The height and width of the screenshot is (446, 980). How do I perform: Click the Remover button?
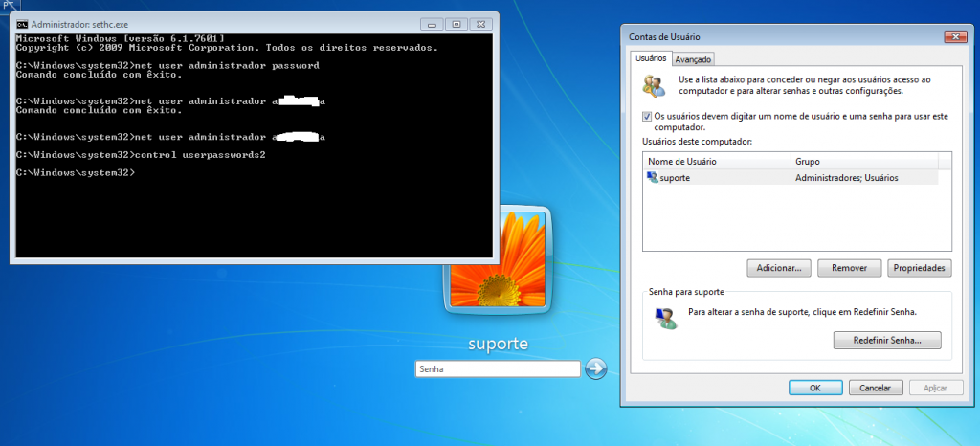pyautogui.click(x=850, y=268)
